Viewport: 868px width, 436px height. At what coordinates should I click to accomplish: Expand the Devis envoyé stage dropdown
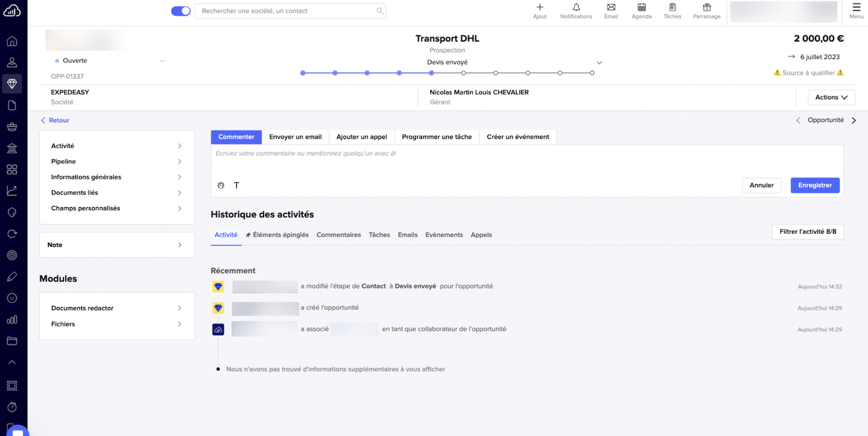[599, 63]
